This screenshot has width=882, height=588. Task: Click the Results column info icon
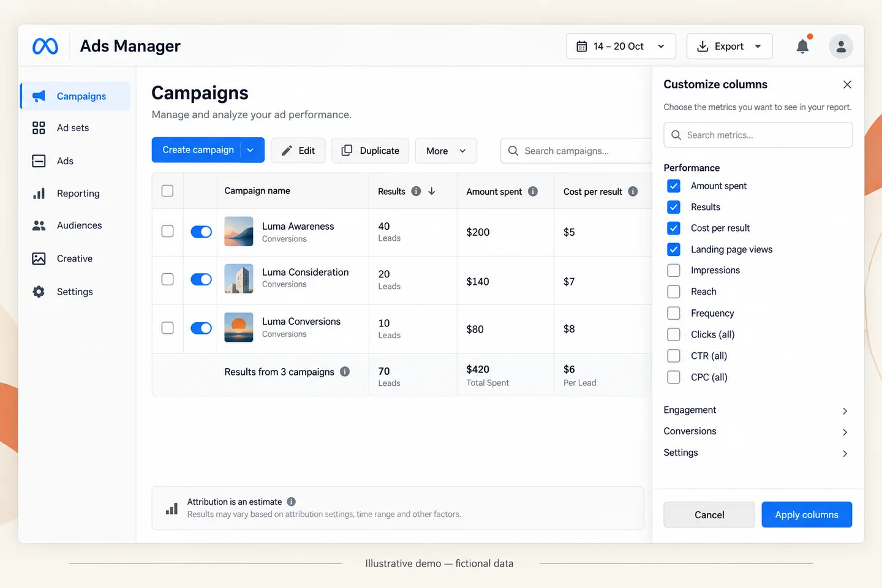416,191
